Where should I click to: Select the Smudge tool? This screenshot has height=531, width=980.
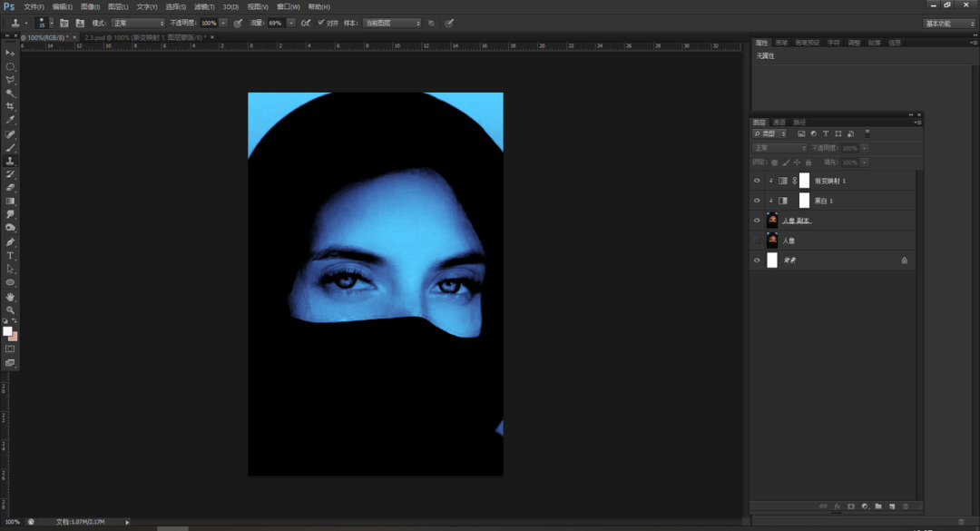[x=10, y=214]
